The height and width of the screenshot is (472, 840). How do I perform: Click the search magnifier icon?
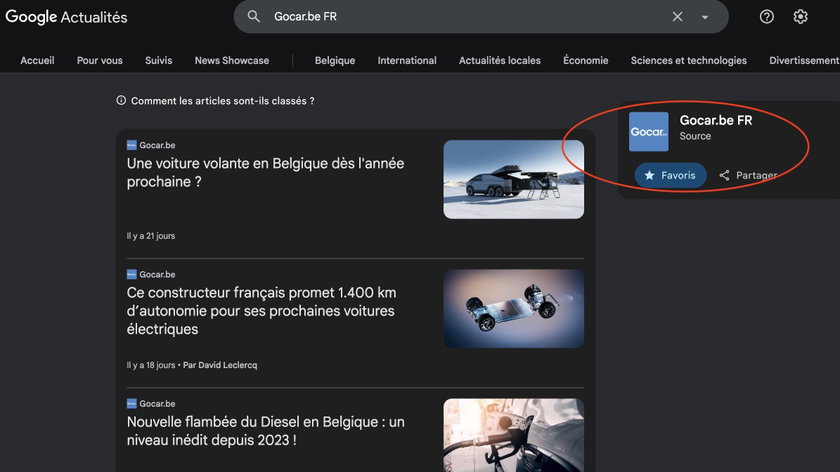253,17
